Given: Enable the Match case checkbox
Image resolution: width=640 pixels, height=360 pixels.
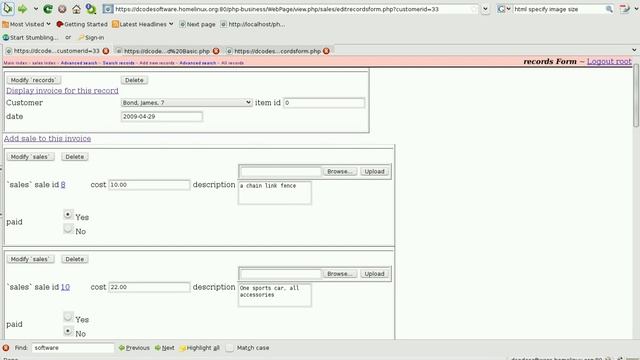Looking at the screenshot, I should pyautogui.click(x=230, y=348).
